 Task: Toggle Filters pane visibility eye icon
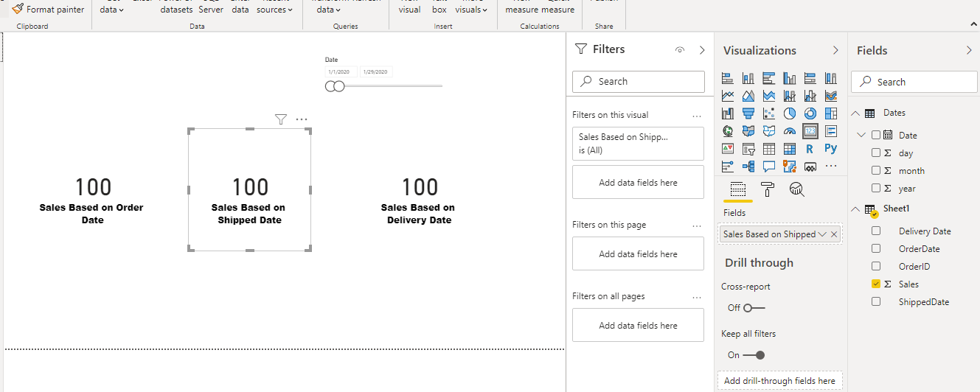point(680,50)
